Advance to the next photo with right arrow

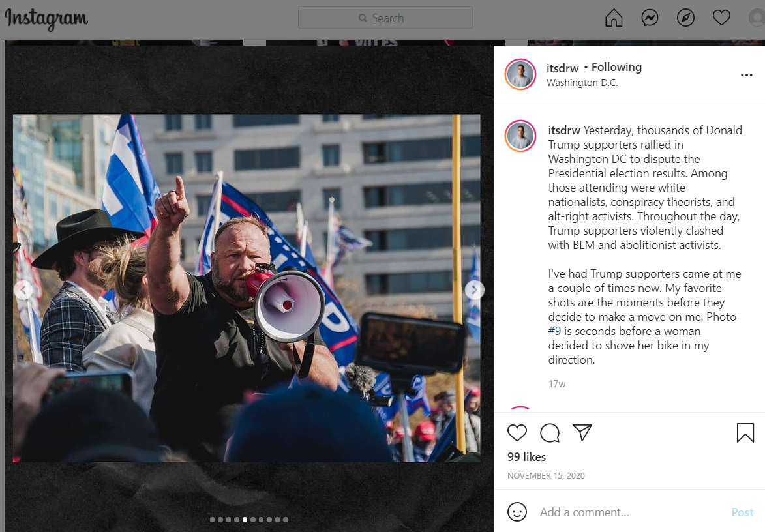click(x=473, y=290)
